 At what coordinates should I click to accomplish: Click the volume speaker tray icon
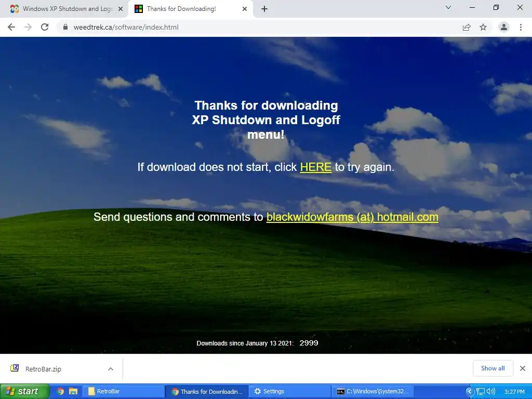pos(491,391)
